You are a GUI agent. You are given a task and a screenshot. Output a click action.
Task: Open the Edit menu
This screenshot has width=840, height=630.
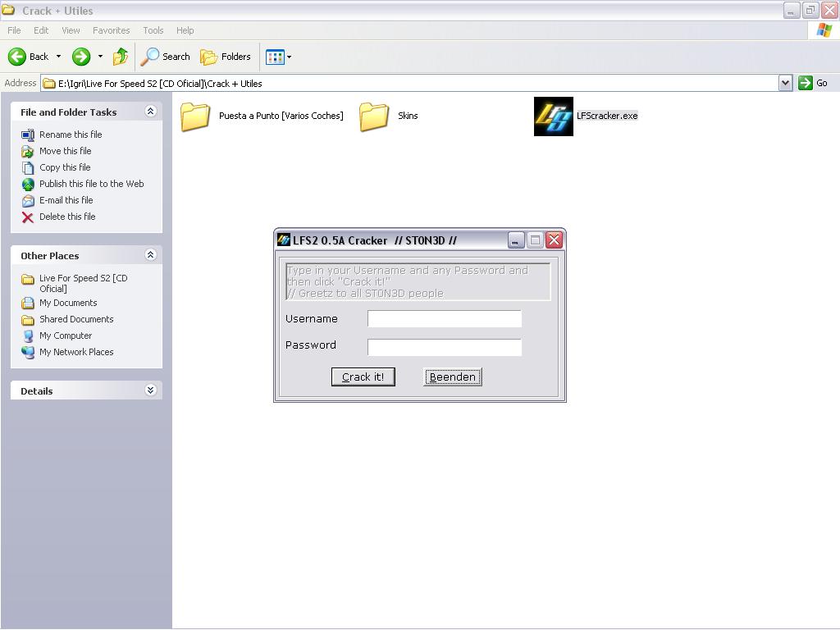[x=41, y=30]
